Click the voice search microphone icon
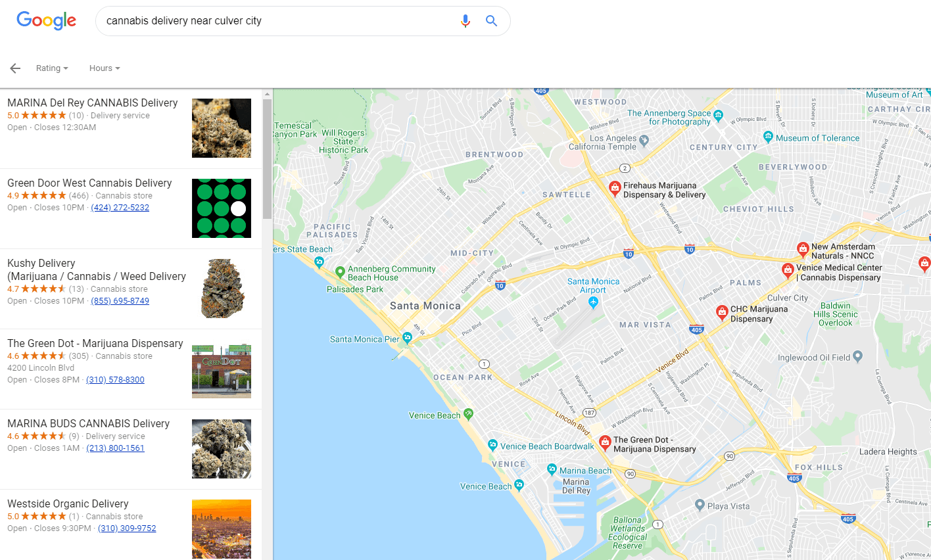Screen dimensions: 931x560 tap(465, 21)
